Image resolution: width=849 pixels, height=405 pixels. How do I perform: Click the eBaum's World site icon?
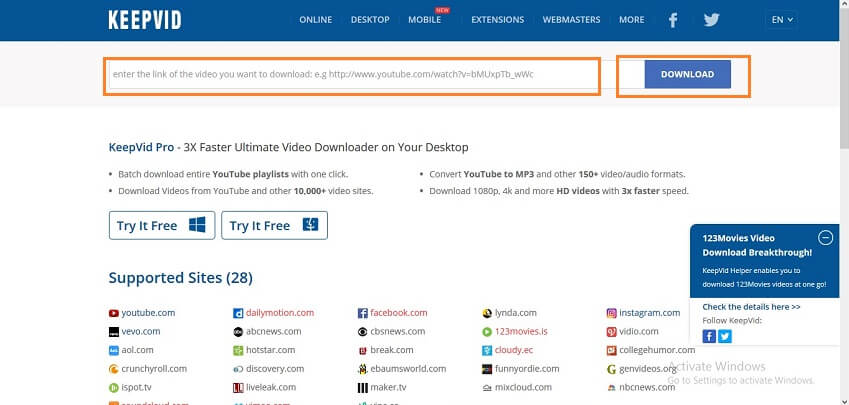coord(362,369)
